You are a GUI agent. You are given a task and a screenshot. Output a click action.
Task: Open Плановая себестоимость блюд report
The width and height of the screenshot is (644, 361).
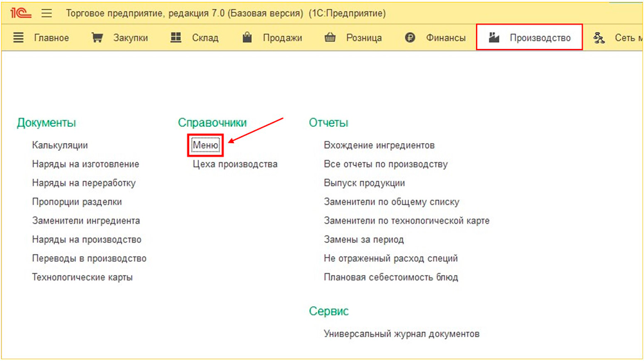[391, 278]
